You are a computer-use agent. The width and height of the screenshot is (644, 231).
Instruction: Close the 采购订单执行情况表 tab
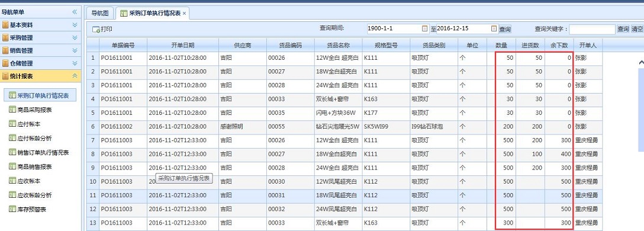pyautogui.click(x=185, y=14)
